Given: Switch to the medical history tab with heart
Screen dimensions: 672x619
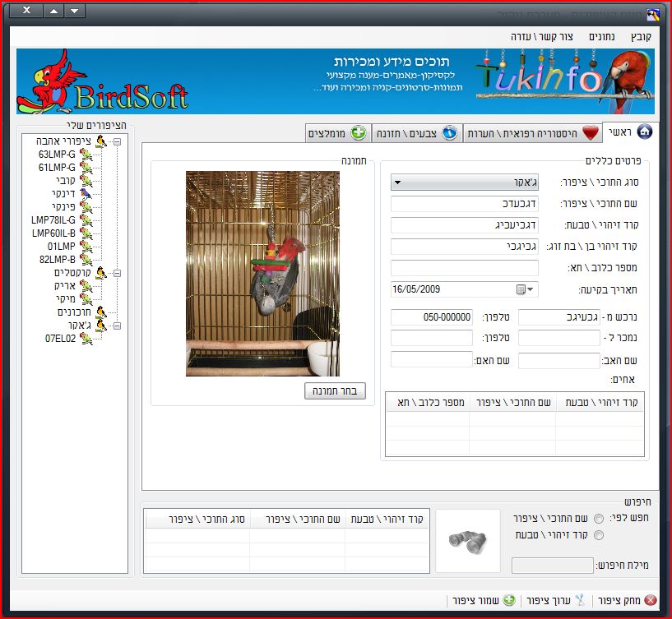Looking at the screenshot, I should click(x=531, y=133).
